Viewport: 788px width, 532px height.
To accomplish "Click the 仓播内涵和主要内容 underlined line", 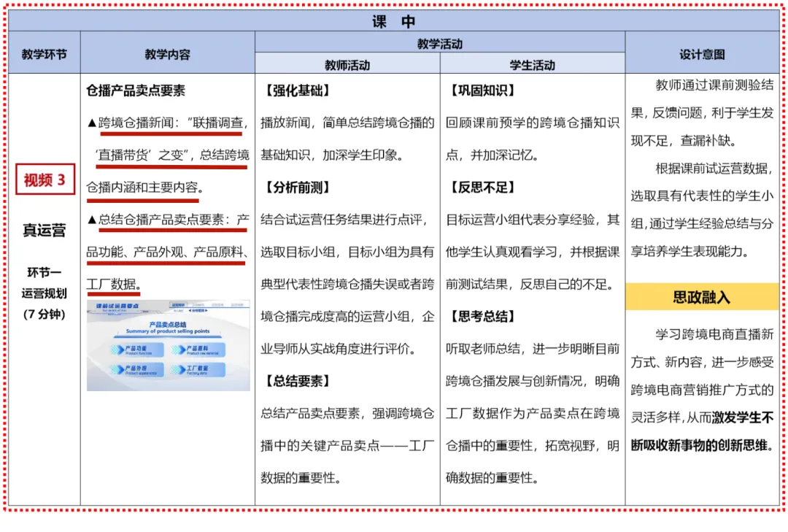I will (144, 187).
